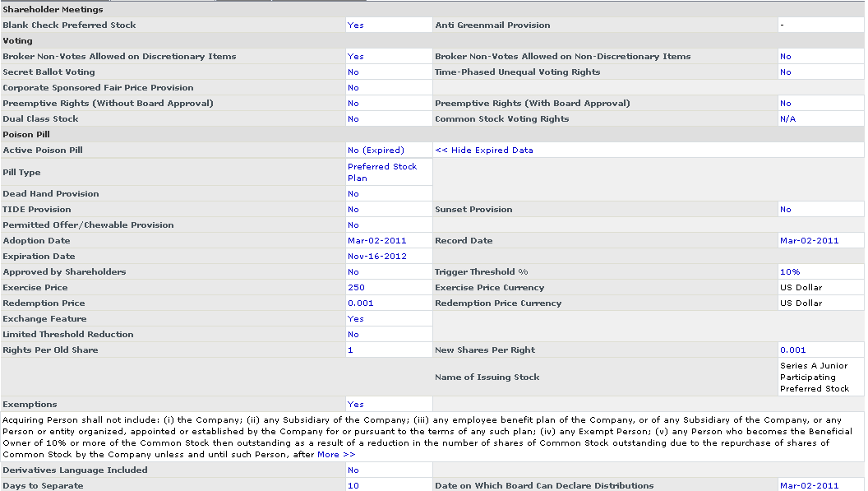The image size is (868, 491).
Task: Select 'Blank Check Preferred Stock' label
Action: [69, 25]
